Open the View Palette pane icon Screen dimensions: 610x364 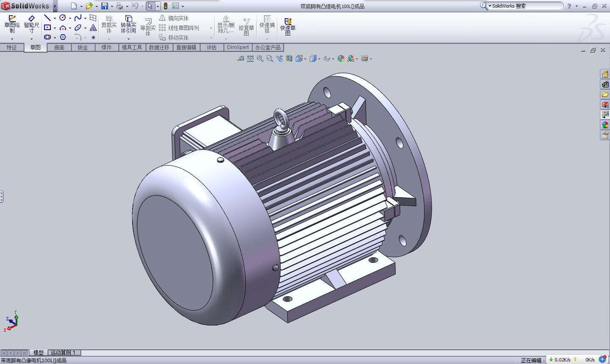coord(605,115)
